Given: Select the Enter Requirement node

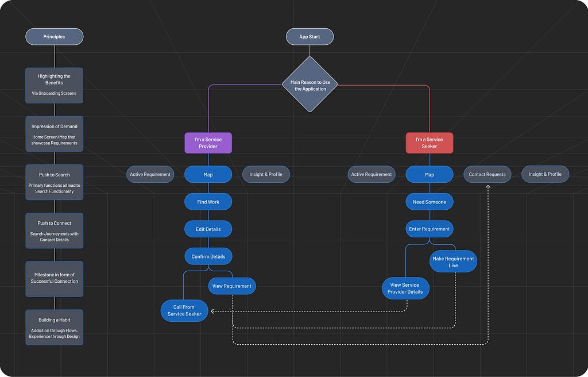Looking at the screenshot, I should [430, 229].
